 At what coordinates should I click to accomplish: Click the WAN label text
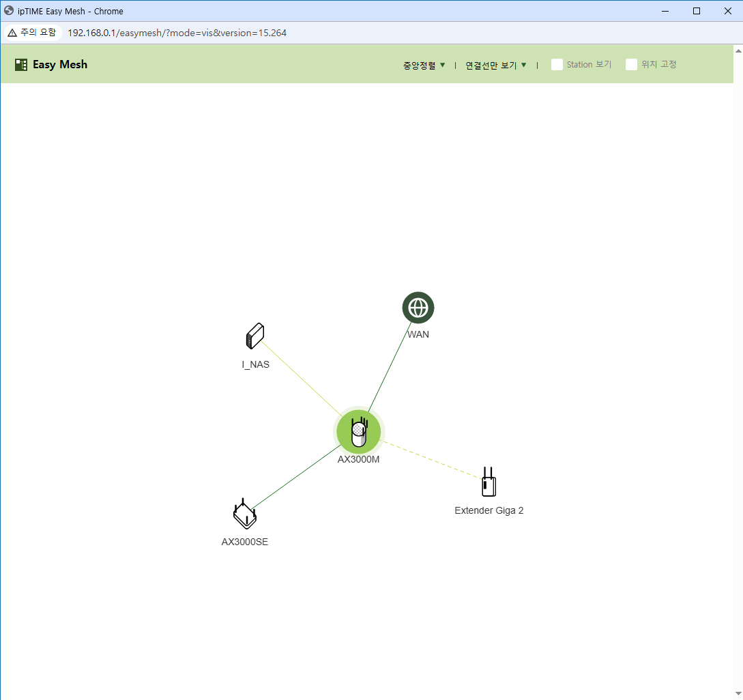(x=418, y=334)
